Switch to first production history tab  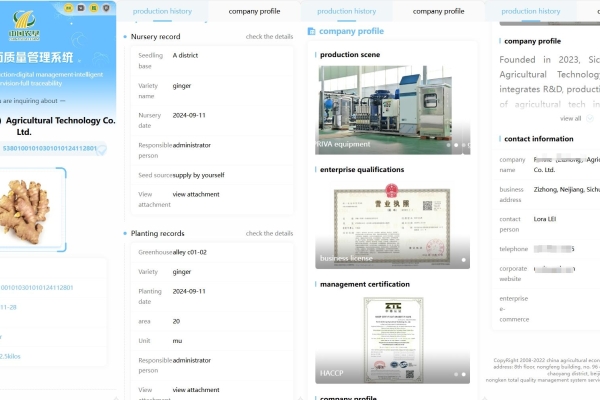[162, 11]
